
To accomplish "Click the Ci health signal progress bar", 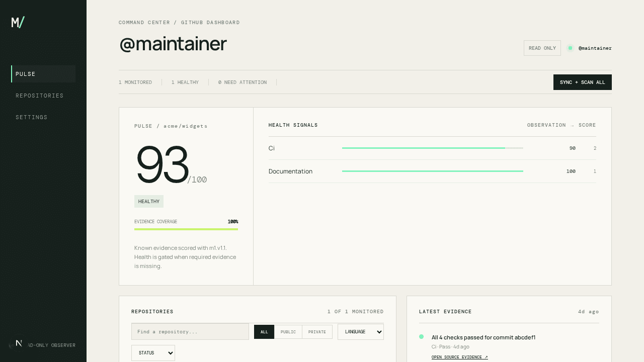I will [433, 148].
